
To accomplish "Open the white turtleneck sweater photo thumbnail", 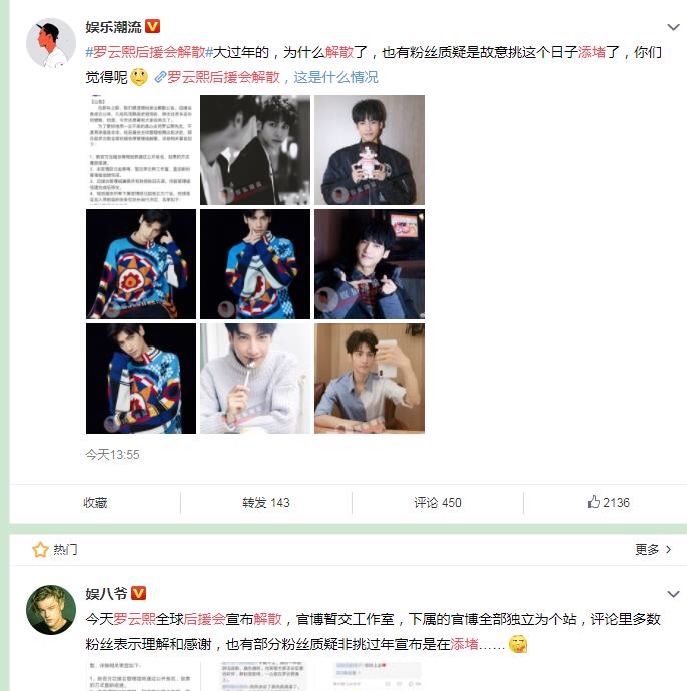I will click(x=255, y=379).
